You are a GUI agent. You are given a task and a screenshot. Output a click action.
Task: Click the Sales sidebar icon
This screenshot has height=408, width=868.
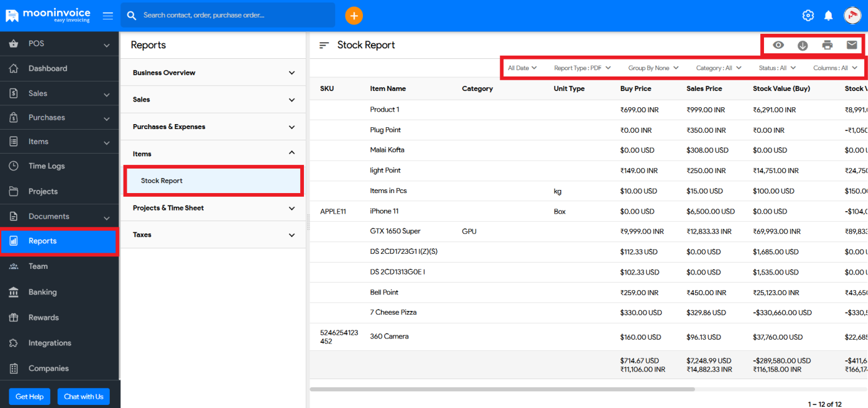pyautogui.click(x=14, y=93)
